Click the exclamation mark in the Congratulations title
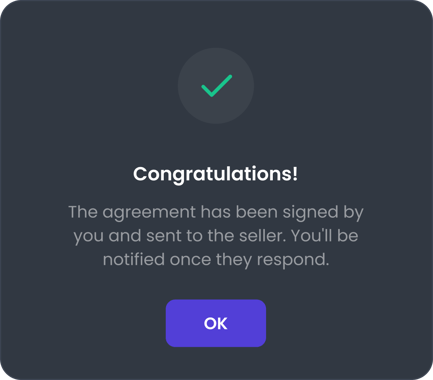Image resolution: width=433 pixels, height=380 pixels. click(295, 173)
